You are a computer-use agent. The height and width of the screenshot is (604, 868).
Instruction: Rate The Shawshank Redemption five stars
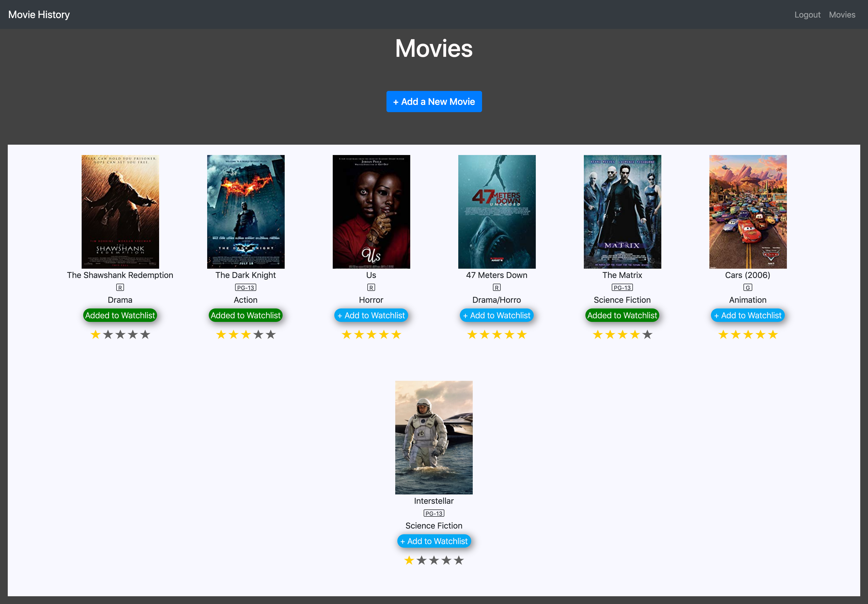pos(145,335)
